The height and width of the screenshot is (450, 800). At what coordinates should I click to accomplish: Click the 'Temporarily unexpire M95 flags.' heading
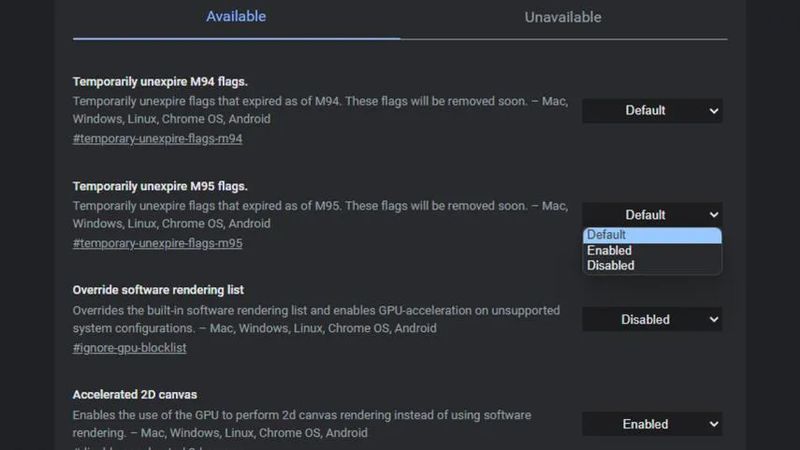pos(160,186)
